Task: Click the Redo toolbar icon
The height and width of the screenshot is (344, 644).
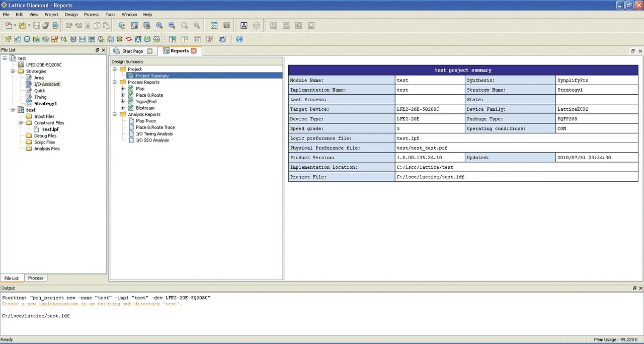Action: 78,26
